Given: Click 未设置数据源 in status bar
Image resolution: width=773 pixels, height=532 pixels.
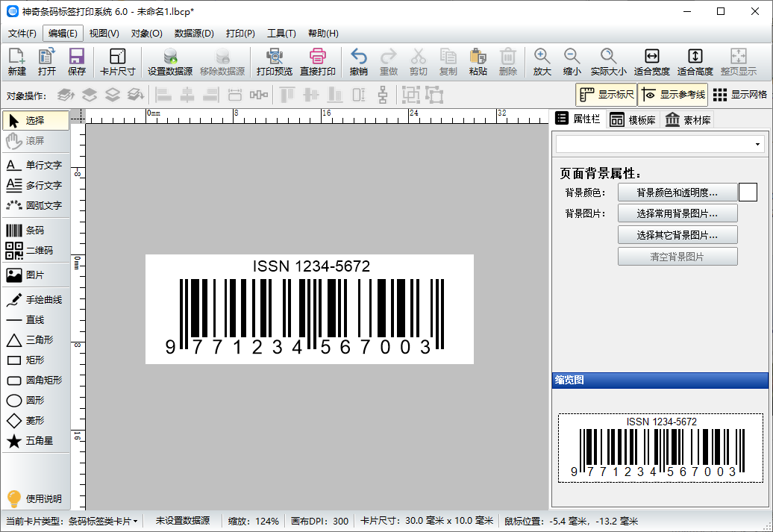Looking at the screenshot, I should (x=183, y=521).
